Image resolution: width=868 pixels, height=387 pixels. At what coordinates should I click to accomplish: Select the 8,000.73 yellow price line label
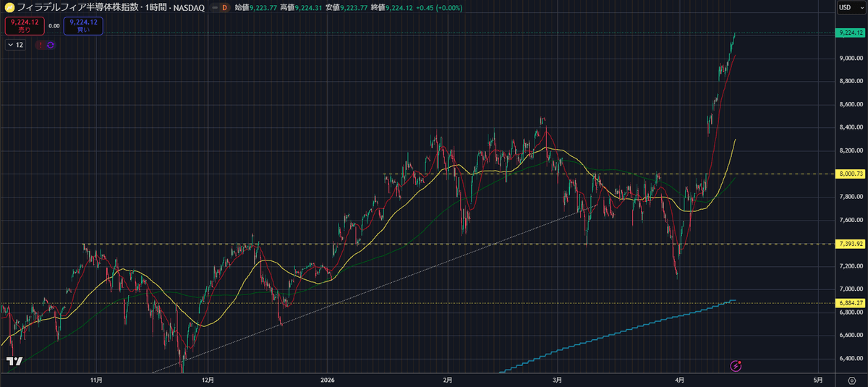[x=850, y=174]
